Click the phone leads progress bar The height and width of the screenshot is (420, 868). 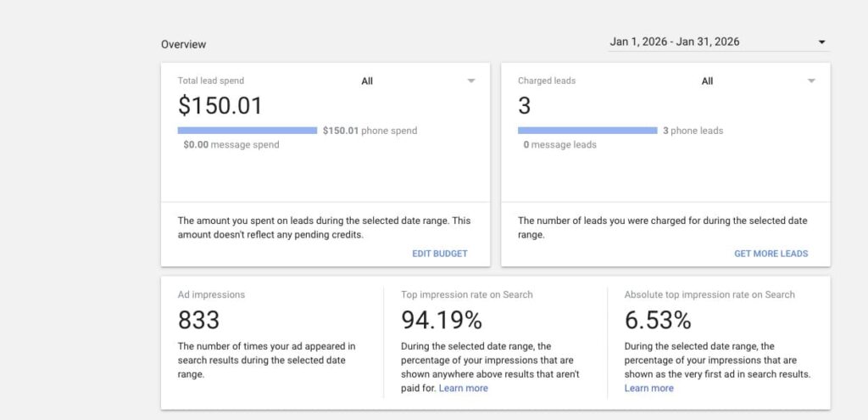587,131
